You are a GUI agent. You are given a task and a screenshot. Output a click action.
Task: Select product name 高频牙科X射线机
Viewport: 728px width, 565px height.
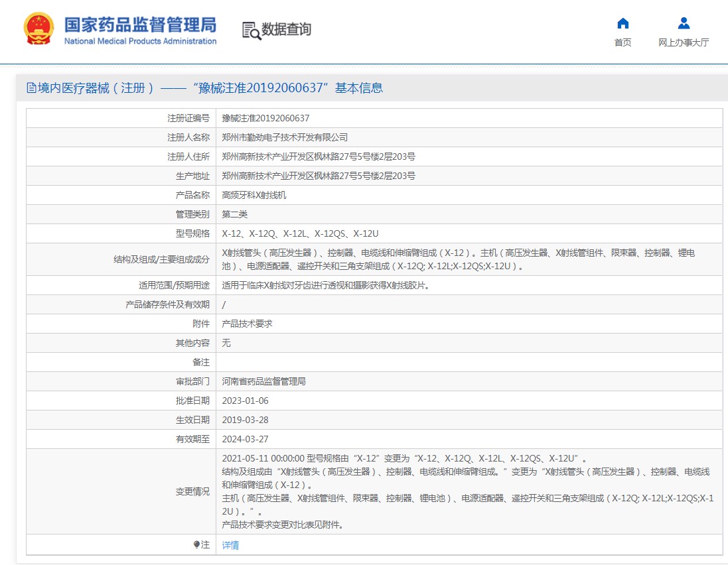click(254, 195)
